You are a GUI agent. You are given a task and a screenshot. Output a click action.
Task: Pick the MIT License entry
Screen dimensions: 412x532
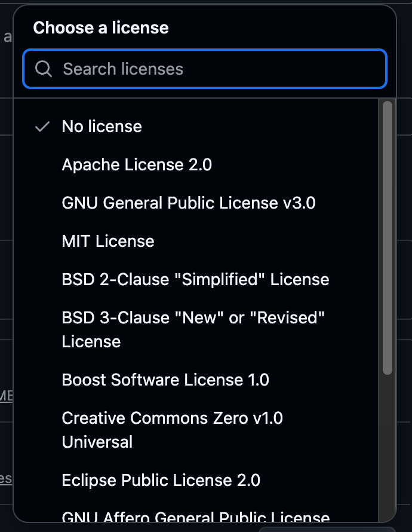tap(196, 241)
